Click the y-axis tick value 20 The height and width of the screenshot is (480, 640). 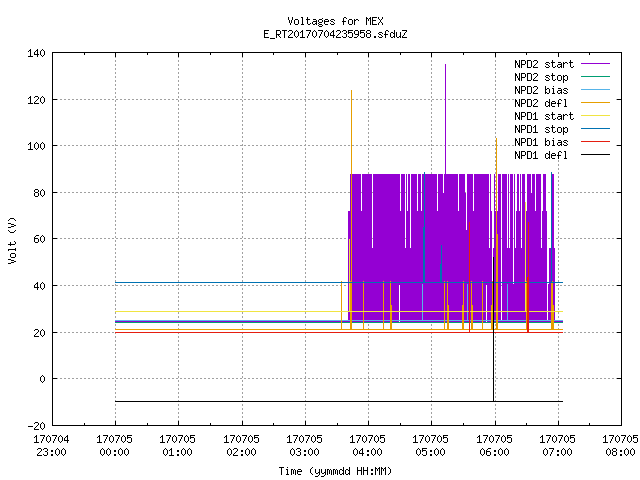coord(40,333)
